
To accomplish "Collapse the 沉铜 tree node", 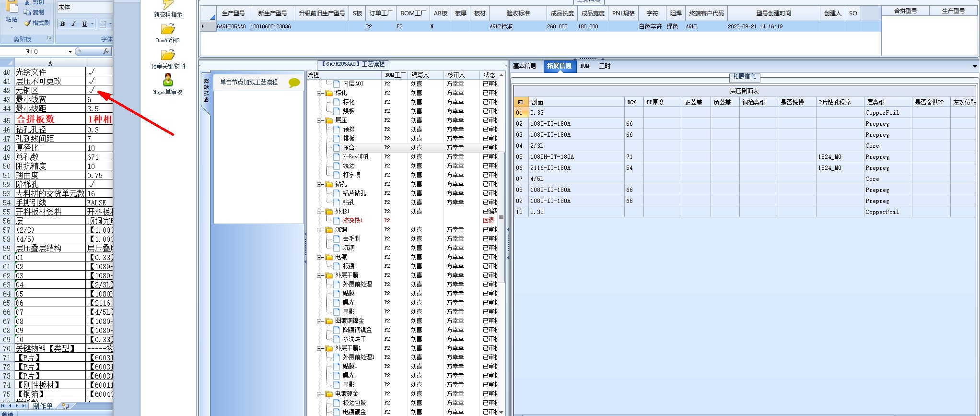I will [319, 230].
